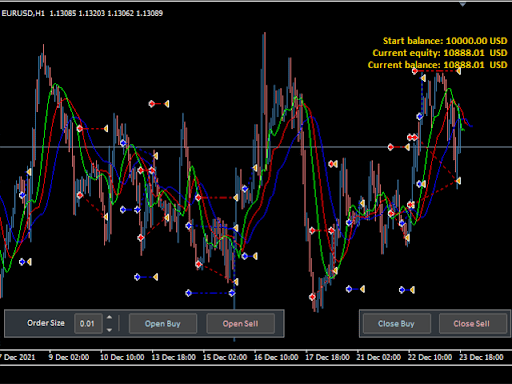This screenshot has width=512, height=384.
Task: Close sell positions with Close Sell
Action: [x=472, y=323]
